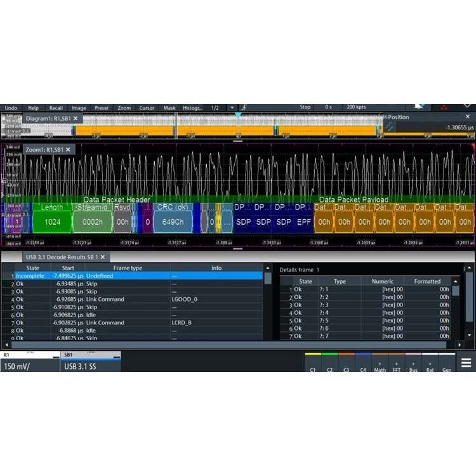This screenshot has width=476, height=476.
Task: Select the Zoom1: R1,SB1 tab
Action: click(x=44, y=150)
